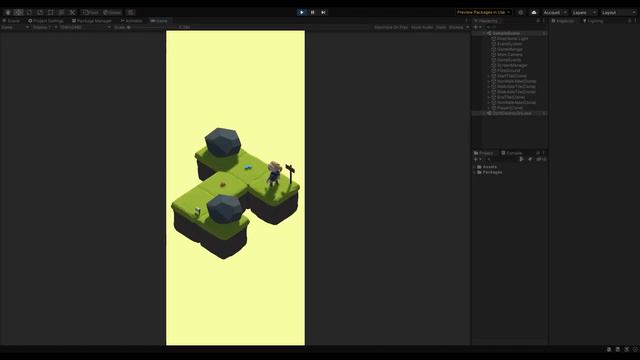Select GameManager in Hierarchy
This screenshot has height=360, width=640.
[x=510, y=49]
